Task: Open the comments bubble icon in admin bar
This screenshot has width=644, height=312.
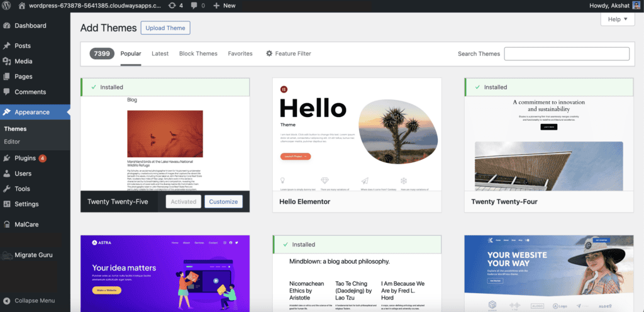Action: pyautogui.click(x=194, y=6)
